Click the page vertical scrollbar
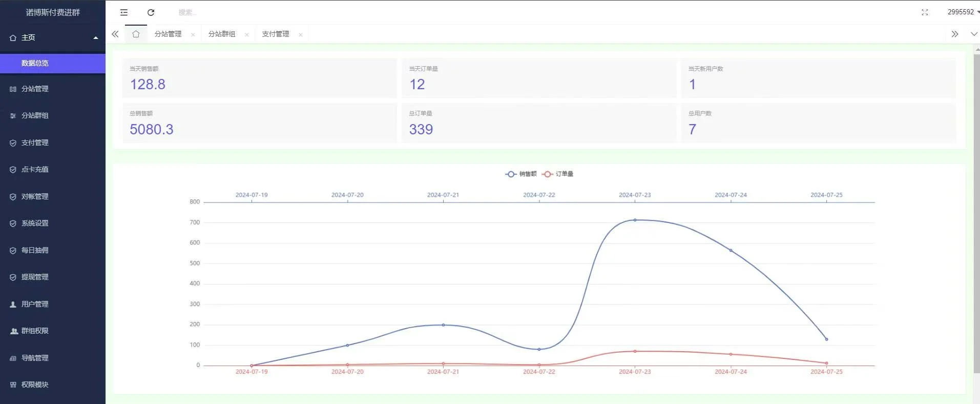The width and height of the screenshot is (980, 404). click(976, 213)
